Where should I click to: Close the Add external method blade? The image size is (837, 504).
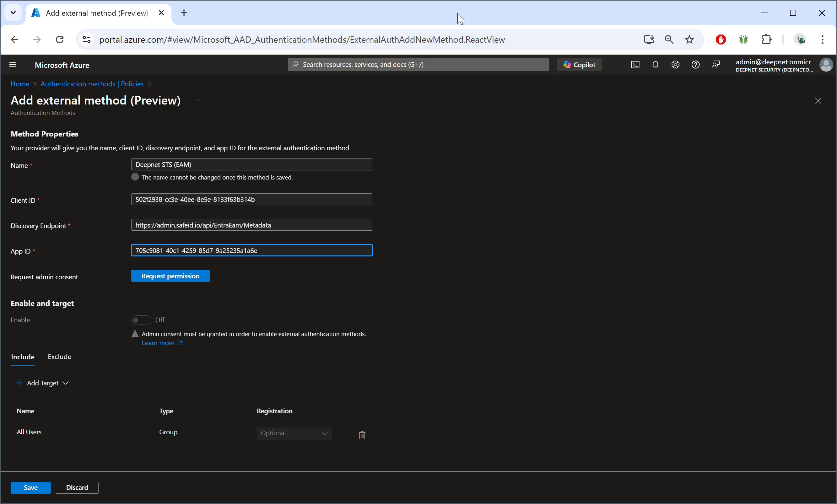point(818,101)
